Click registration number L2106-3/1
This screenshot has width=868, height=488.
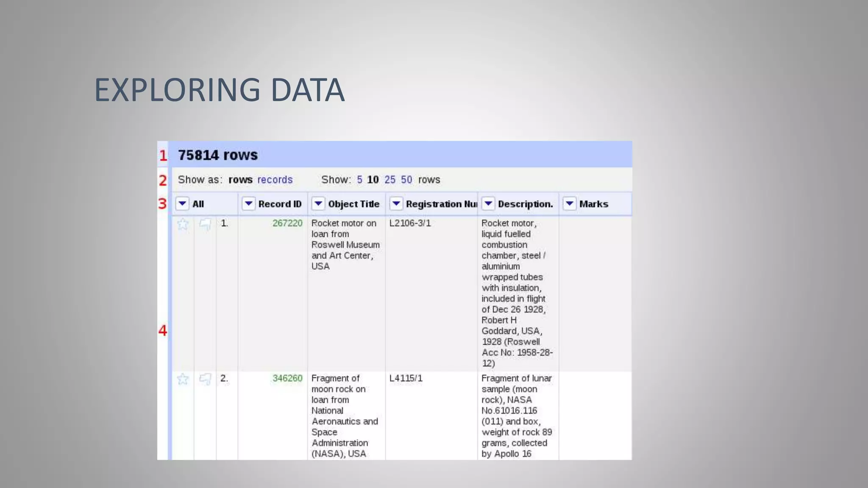[410, 223]
